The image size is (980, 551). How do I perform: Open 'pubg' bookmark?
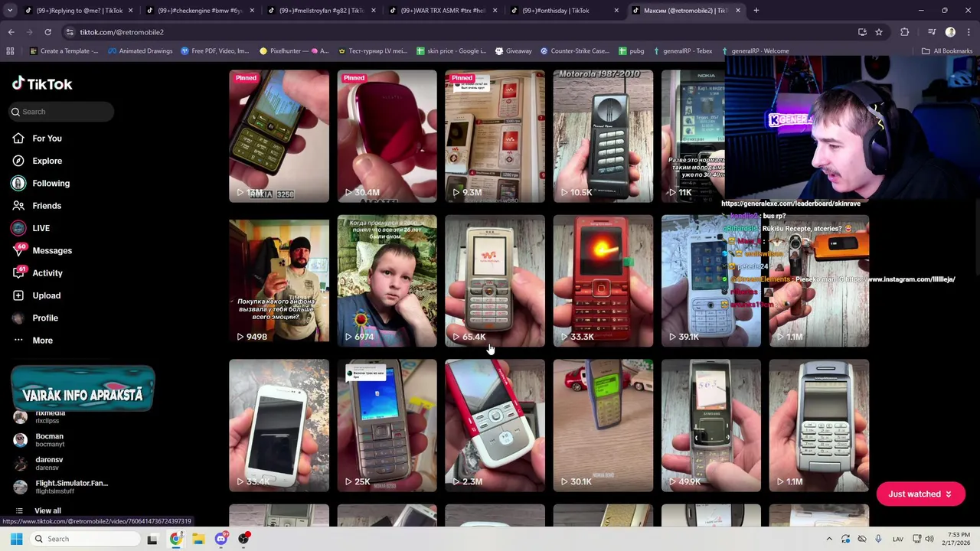tap(631, 51)
